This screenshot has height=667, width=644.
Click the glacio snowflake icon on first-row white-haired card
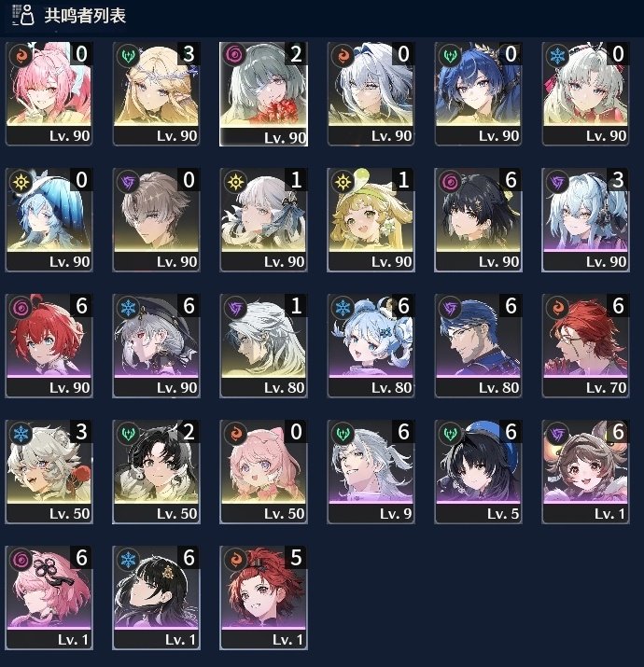pyautogui.click(x=557, y=55)
